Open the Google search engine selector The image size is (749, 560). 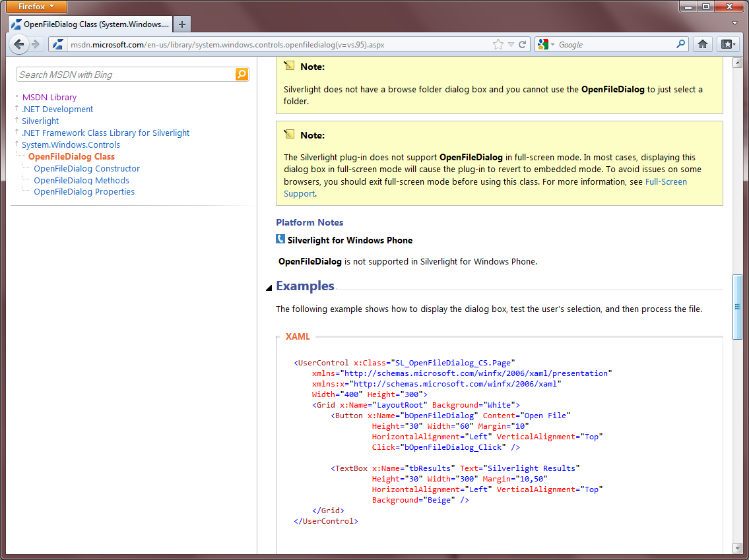coord(546,44)
